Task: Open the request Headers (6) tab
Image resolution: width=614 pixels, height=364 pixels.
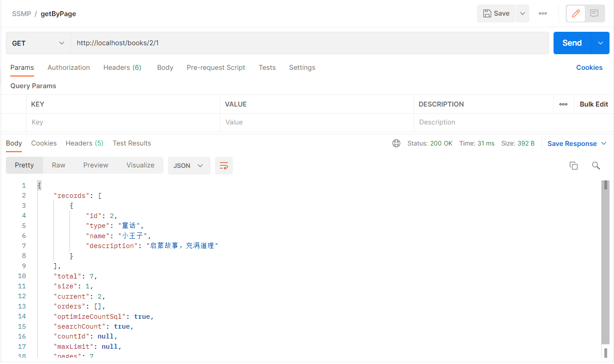Action: 122,68
